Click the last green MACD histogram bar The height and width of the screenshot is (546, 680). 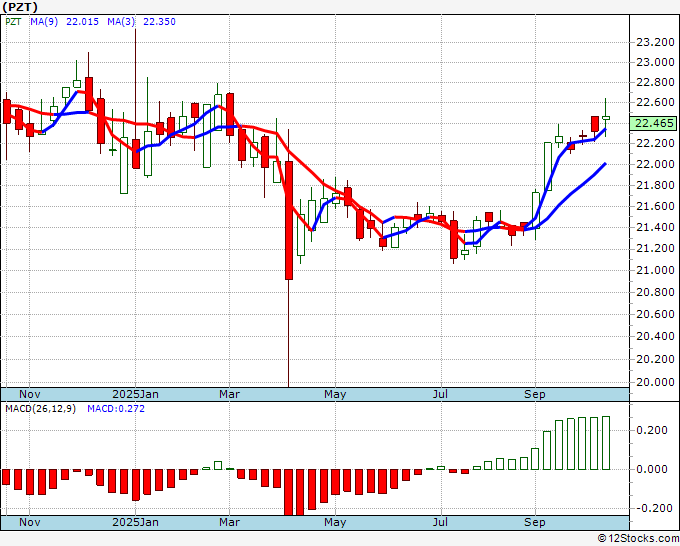point(605,443)
